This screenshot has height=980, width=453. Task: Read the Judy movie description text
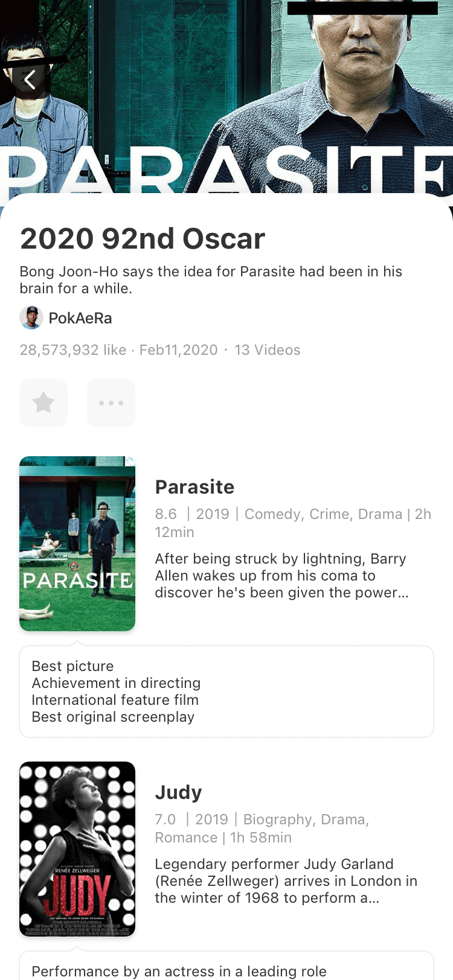(286, 881)
